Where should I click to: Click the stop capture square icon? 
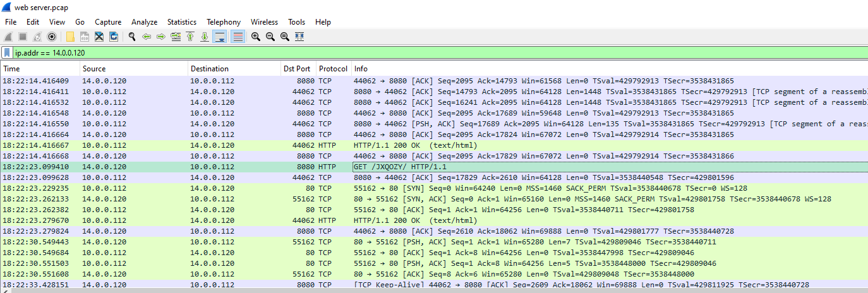[22, 37]
